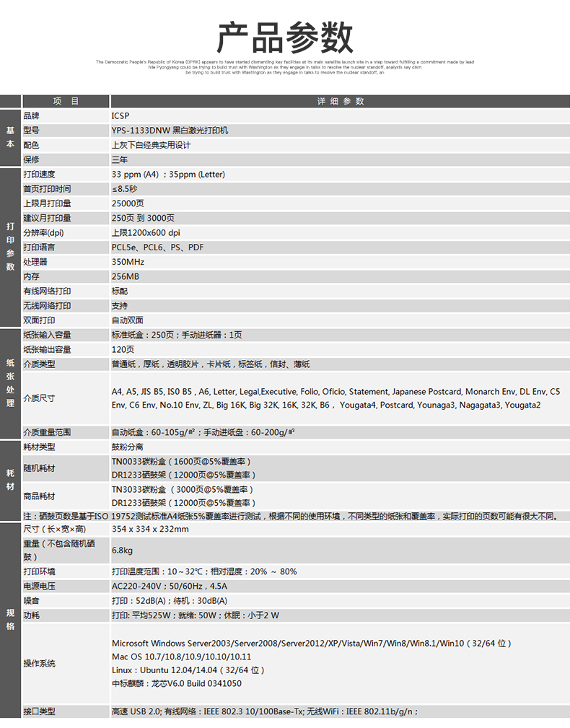Viewport: 570px width, 728px height.
Task: Click the 打印速度 row label
Action: [x=40, y=175]
